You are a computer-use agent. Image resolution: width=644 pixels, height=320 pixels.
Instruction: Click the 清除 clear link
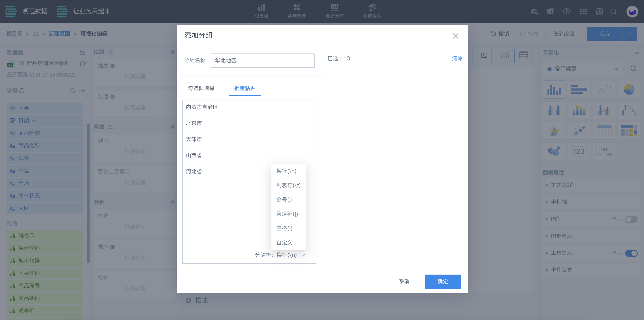[457, 58]
